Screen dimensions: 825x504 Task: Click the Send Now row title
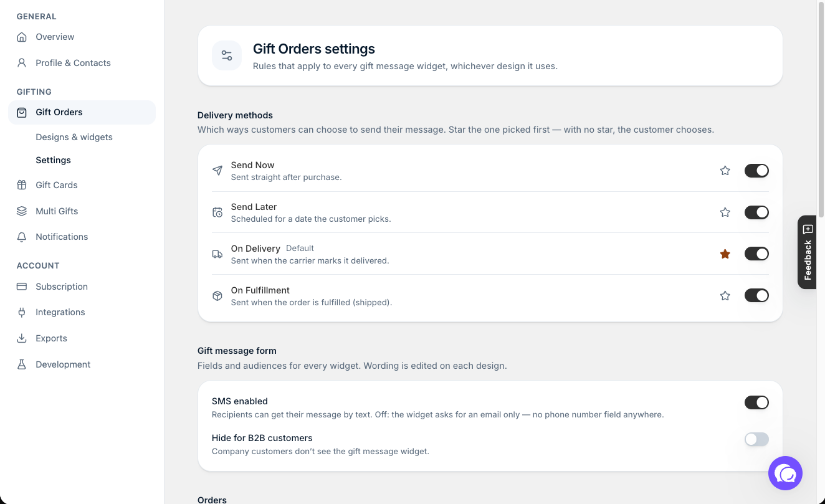pos(252,165)
